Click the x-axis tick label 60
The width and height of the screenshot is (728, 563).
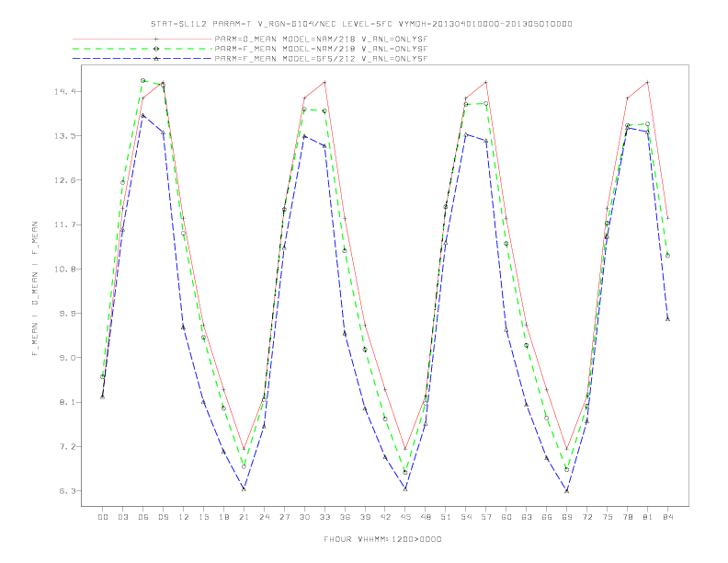point(506,517)
